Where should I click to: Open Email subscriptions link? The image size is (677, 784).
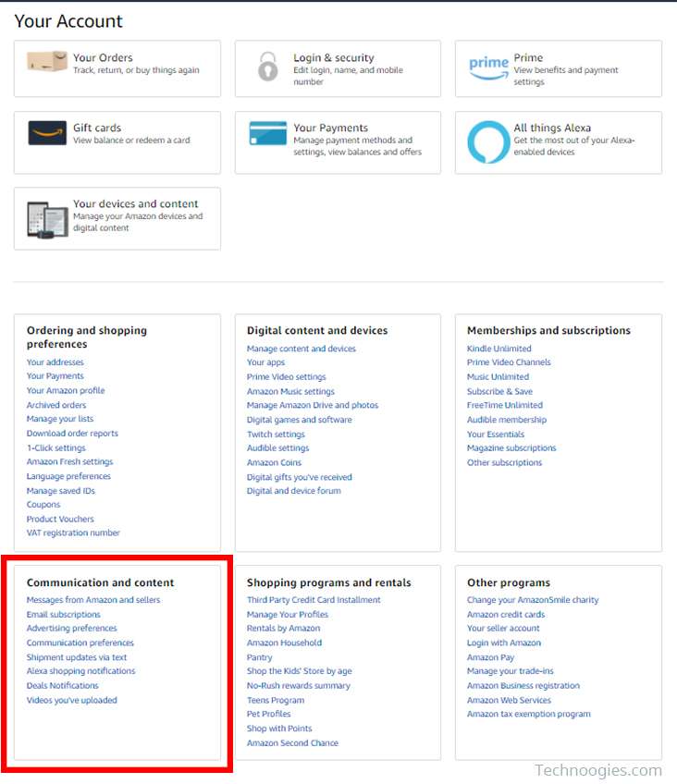[x=64, y=614]
